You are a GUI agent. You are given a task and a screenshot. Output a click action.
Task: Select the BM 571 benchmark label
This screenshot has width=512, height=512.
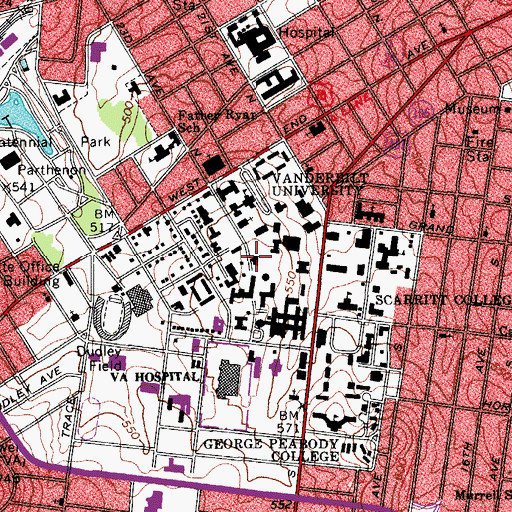[289, 421]
